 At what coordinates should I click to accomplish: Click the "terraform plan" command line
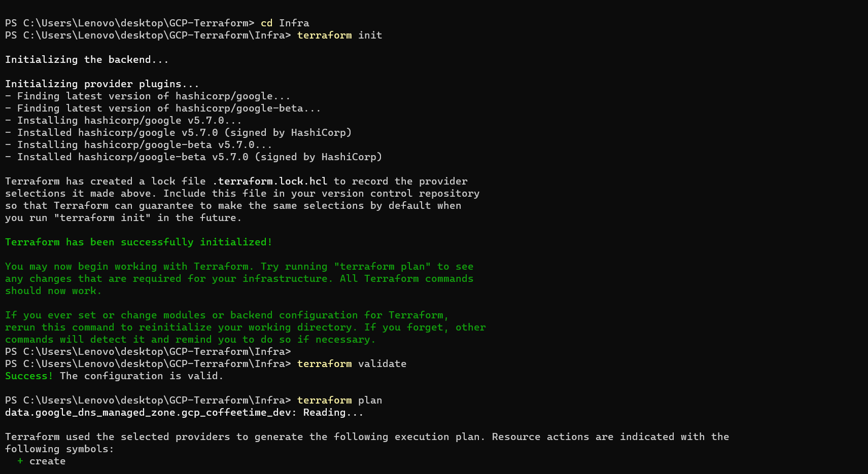coord(339,400)
